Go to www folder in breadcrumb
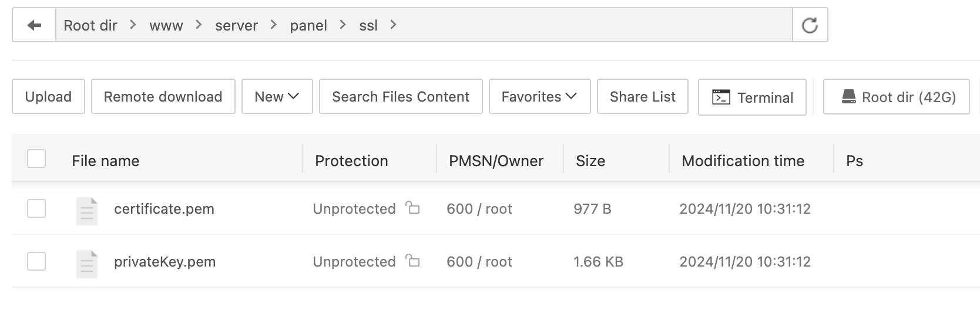Screen dimensions: 980x330 [x=166, y=26]
